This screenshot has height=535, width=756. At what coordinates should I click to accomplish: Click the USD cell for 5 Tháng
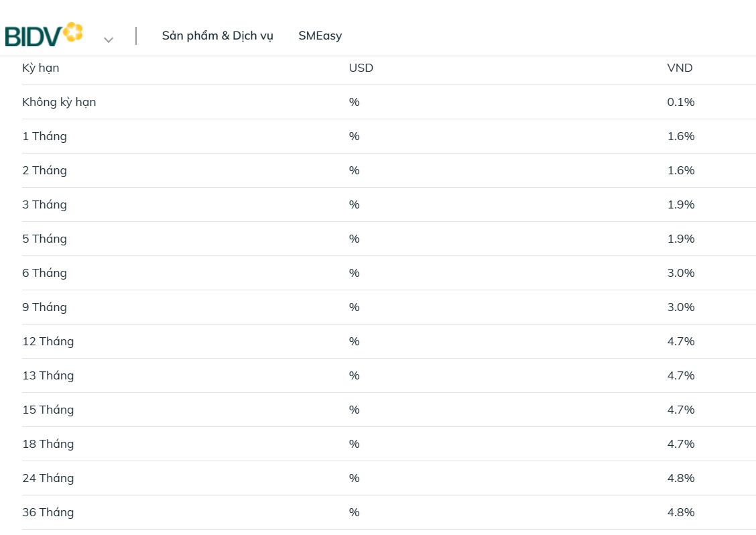(354, 239)
